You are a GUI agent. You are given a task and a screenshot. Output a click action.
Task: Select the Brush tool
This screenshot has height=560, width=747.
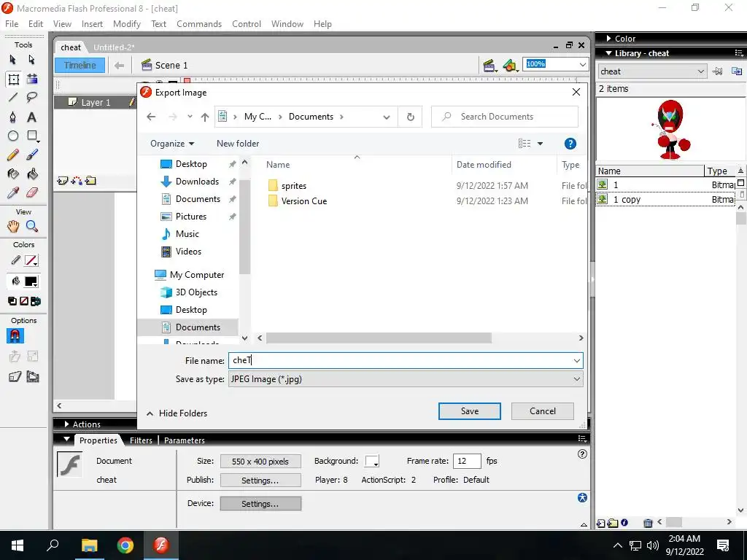tap(32, 155)
